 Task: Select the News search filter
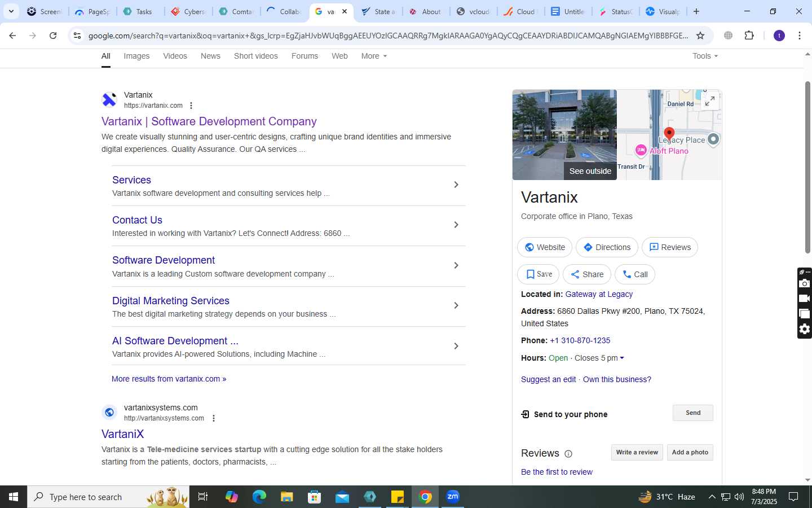click(x=210, y=56)
